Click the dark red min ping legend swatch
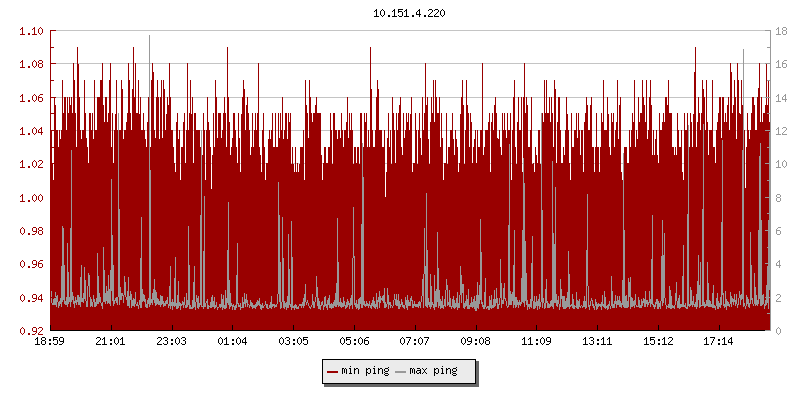Viewport: 800px width, 400px height. coord(333,372)
